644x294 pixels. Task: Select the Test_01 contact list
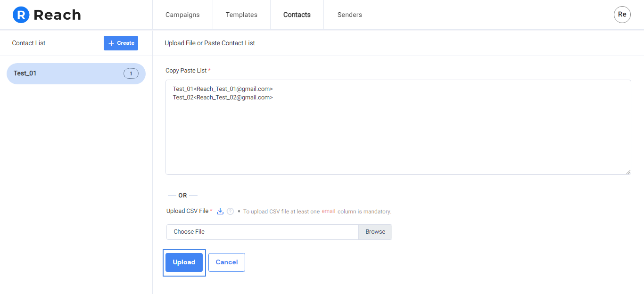pos(76,73)
